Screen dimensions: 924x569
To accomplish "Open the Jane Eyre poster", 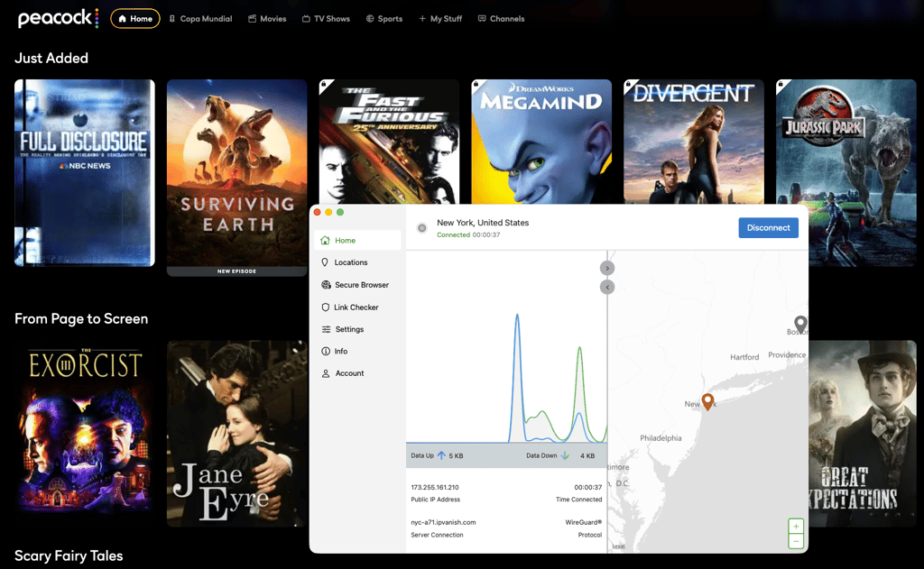I will click(237, 434).
